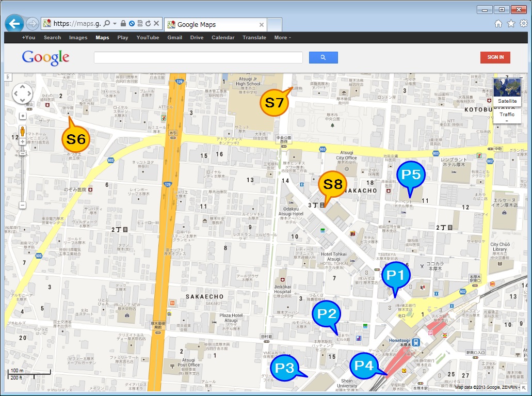Open the address bar autocomplete dropdown arrow

[115, 23]
